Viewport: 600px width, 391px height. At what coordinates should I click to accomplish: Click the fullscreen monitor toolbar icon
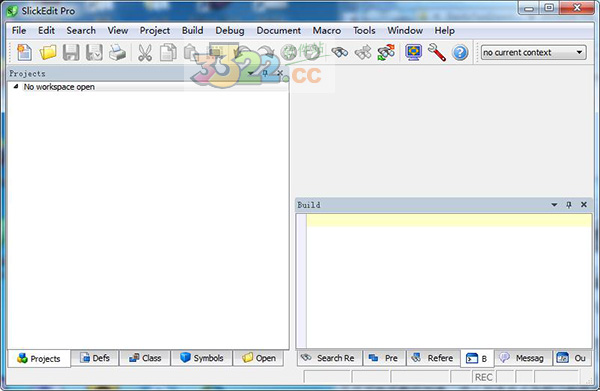413,52
